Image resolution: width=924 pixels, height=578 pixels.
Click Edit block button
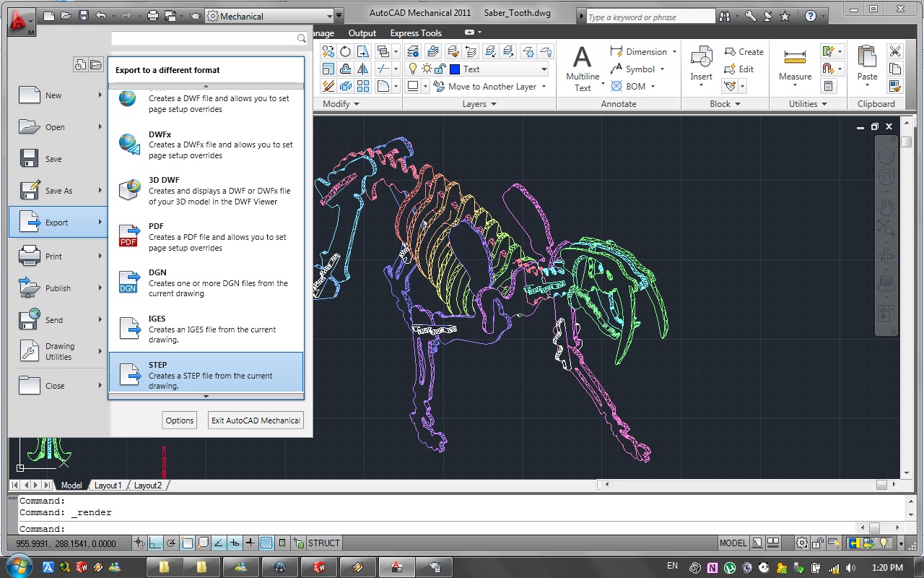738,69
